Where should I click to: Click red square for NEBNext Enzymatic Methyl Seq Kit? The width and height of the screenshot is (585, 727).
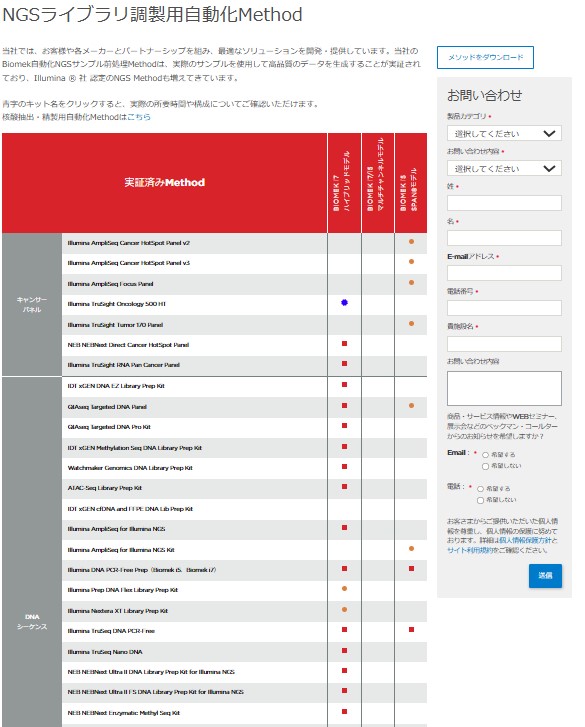[344, 711]
